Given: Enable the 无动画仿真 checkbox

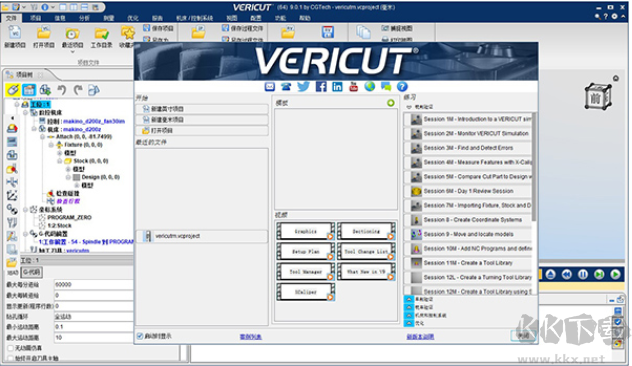Looking at the screenshot, I should click(10, 348).
